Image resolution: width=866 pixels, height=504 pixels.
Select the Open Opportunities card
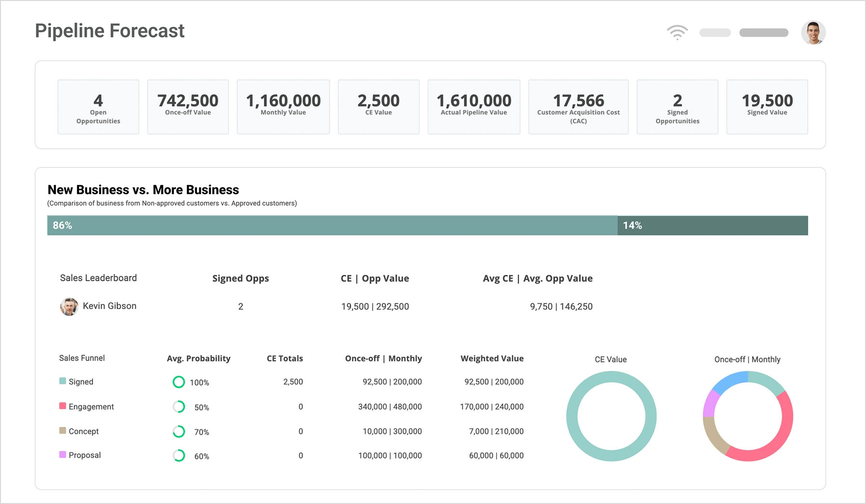tap(98, 107)
